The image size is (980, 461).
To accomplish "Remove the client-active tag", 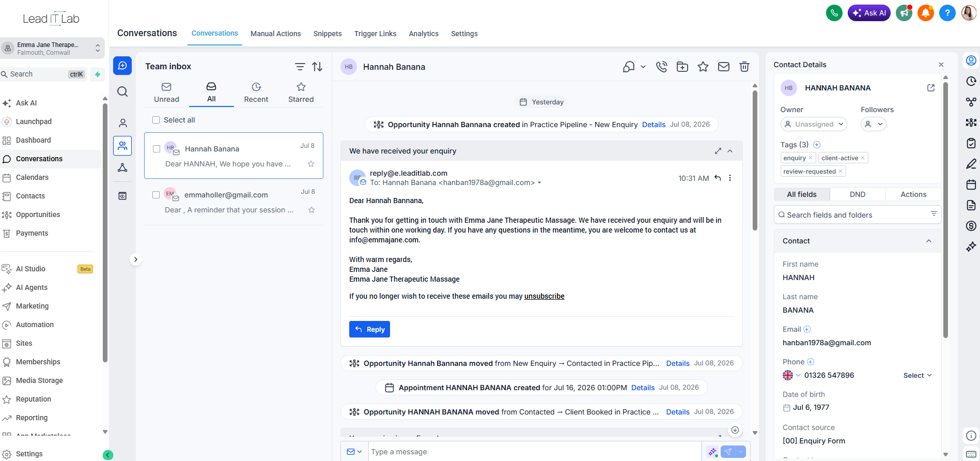I will point(863,158).
